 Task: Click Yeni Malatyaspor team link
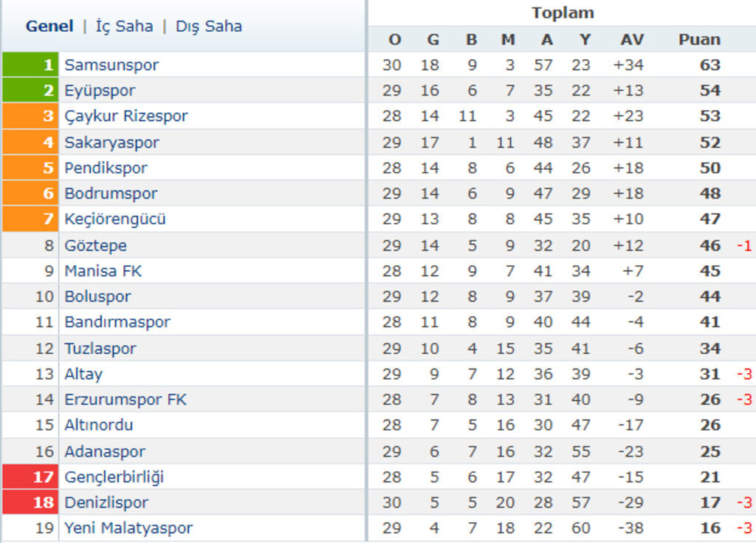pos(128,528)
